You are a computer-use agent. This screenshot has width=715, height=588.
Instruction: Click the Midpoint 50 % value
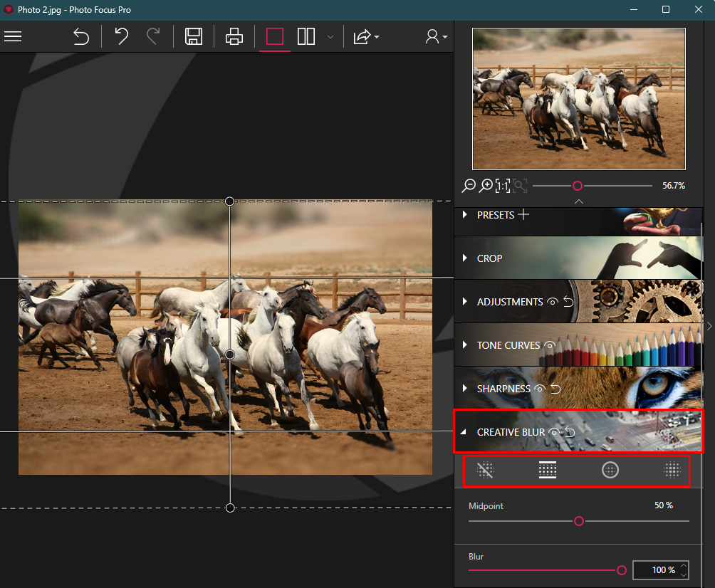[664, 505]
